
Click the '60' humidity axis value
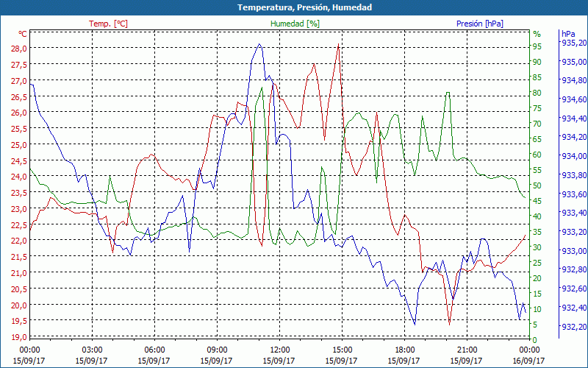point(537,155)
